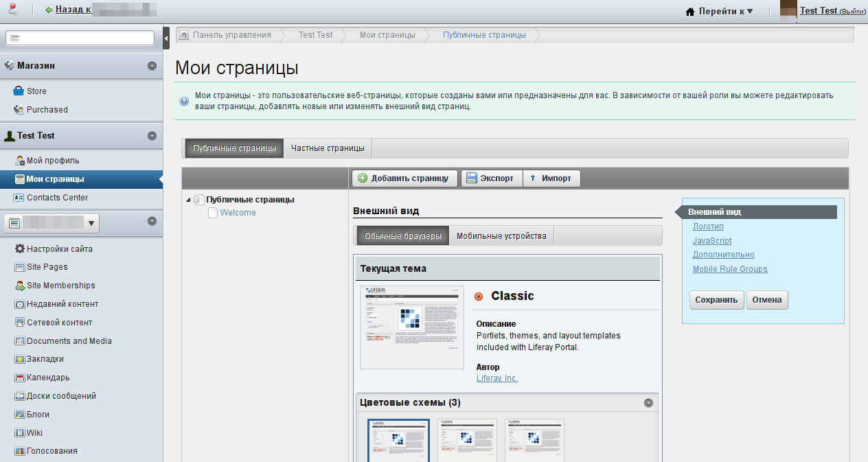868x462 pixels.
Task: Collapse the Магазин sidebar section
Action: tap(152, 67)
